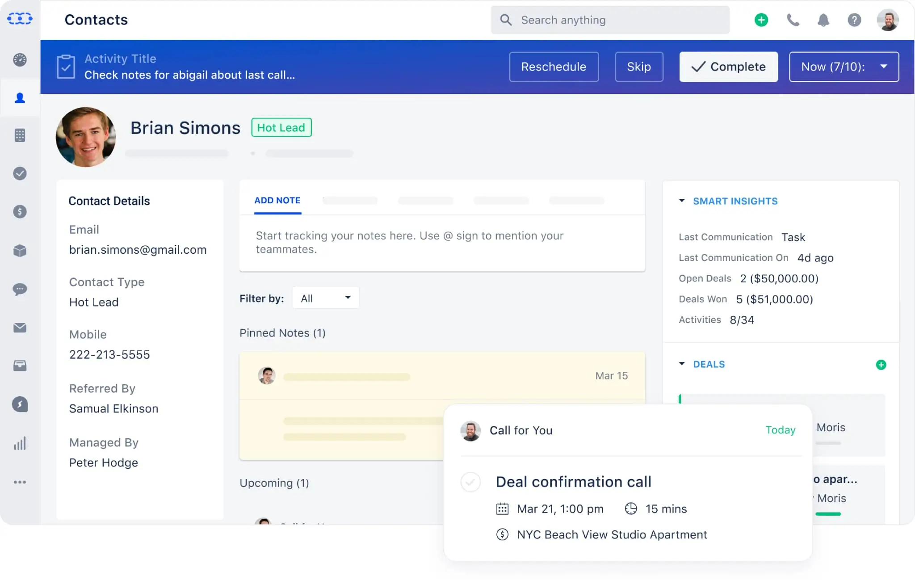915x588 pixels.
Task: Open notifications via the bell icon
Action: coord(823,20)
